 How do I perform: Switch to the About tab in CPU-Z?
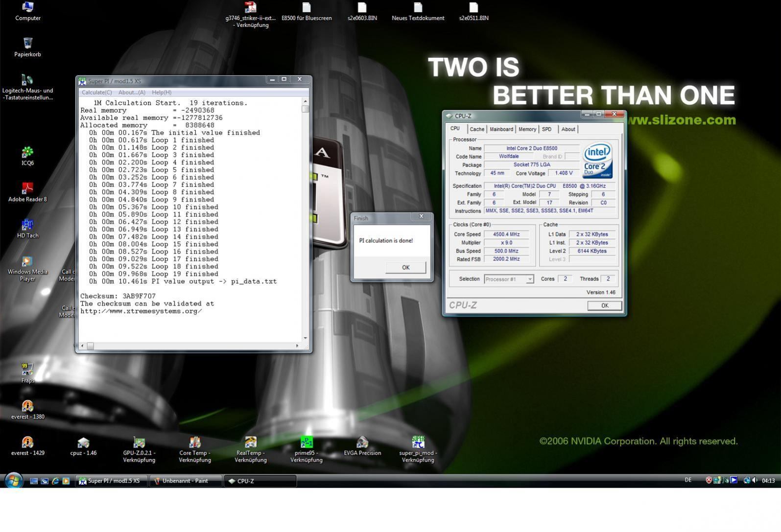(x=568, y=129)
